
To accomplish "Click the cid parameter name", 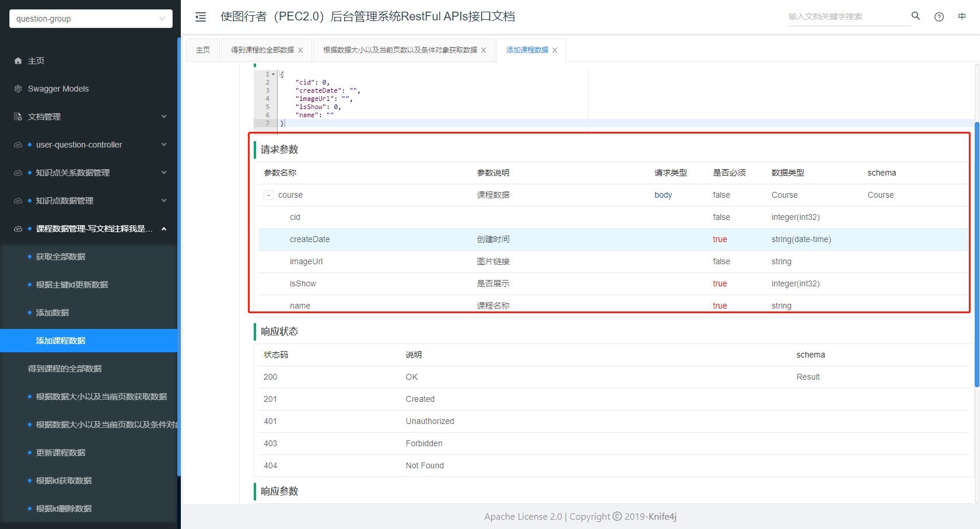I will [295, 217].
